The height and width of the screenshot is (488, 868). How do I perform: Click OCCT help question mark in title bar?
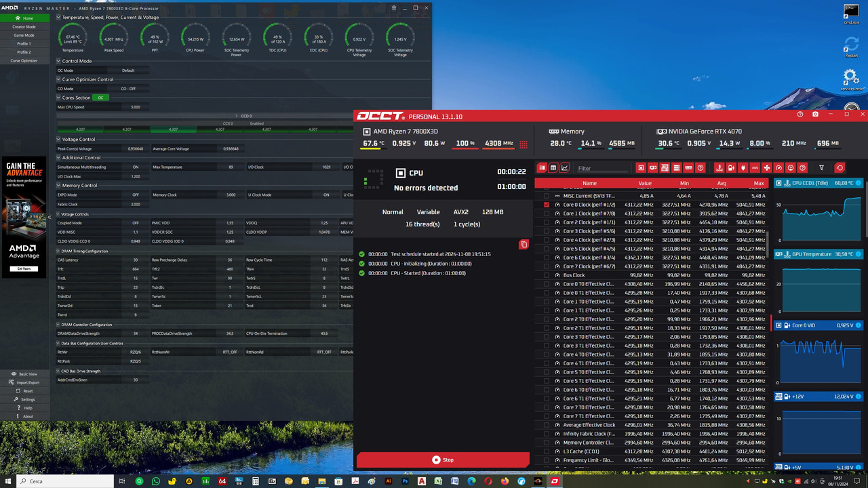coord(800,115)
